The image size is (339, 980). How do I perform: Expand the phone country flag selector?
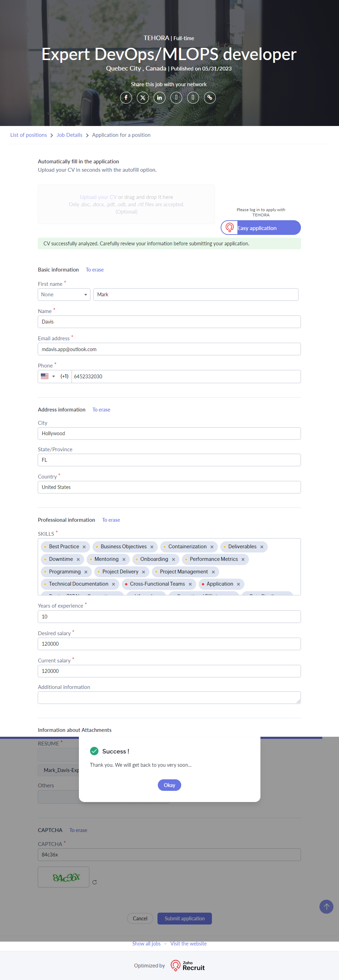click(x=48, y=376)
